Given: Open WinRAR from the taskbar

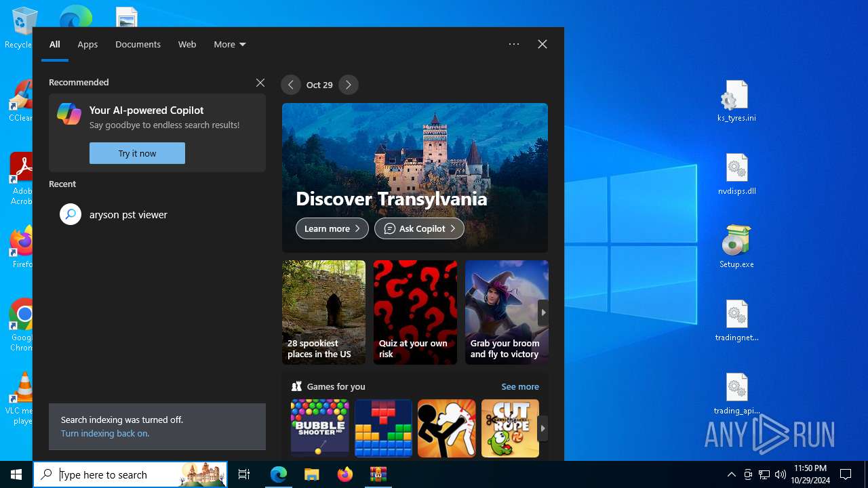Looking at the screenshot, I should coord(378,474).
